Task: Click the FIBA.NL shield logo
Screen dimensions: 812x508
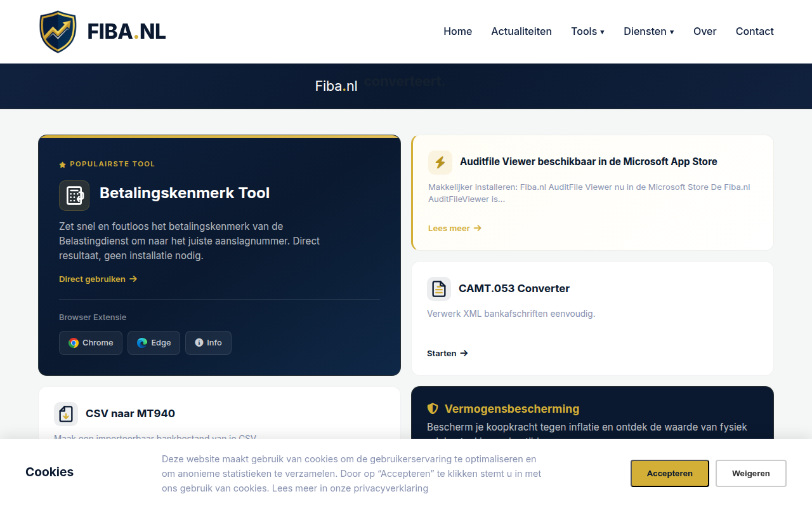Action: 58,32
